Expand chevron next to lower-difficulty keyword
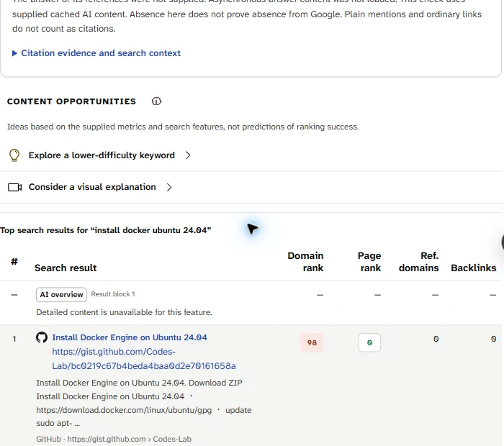Viewport: 504px width, 446px height. click(x=188, y=155)
